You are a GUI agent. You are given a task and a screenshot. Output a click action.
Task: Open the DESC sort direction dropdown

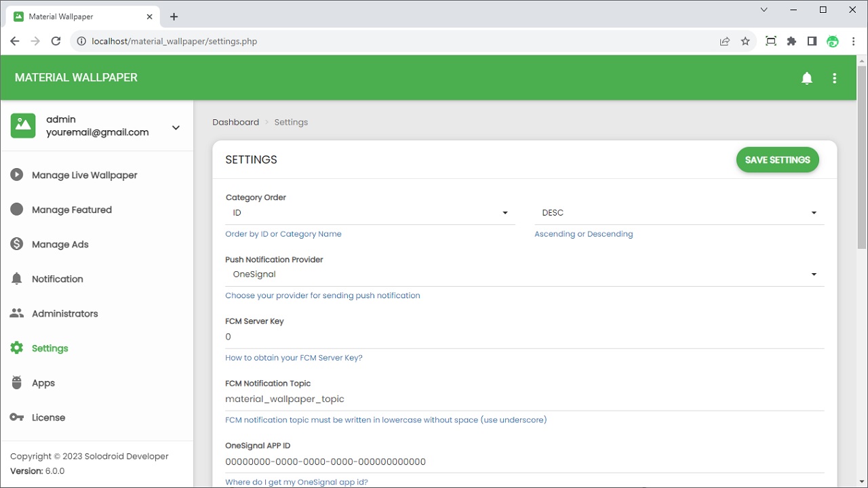(x=679, y=213)
